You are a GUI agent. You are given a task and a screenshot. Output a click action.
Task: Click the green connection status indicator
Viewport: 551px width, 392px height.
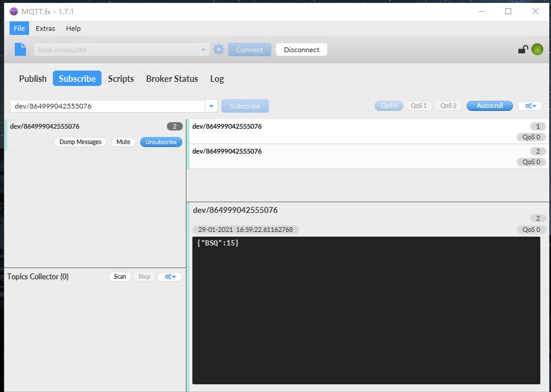(537, 50)
